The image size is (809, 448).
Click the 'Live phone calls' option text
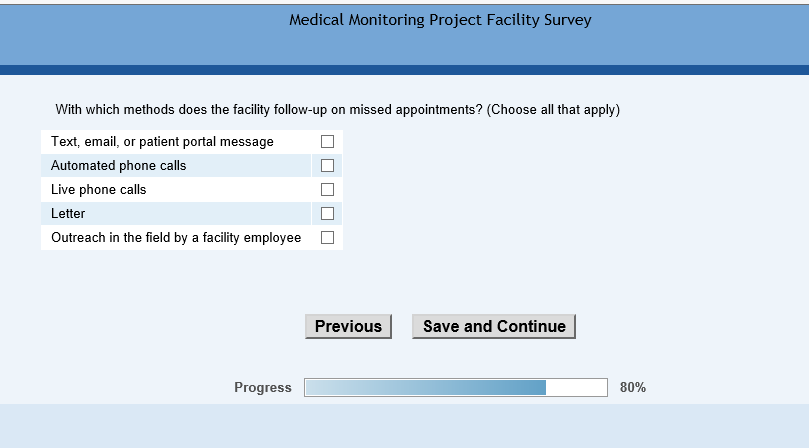tap(98, 190)
